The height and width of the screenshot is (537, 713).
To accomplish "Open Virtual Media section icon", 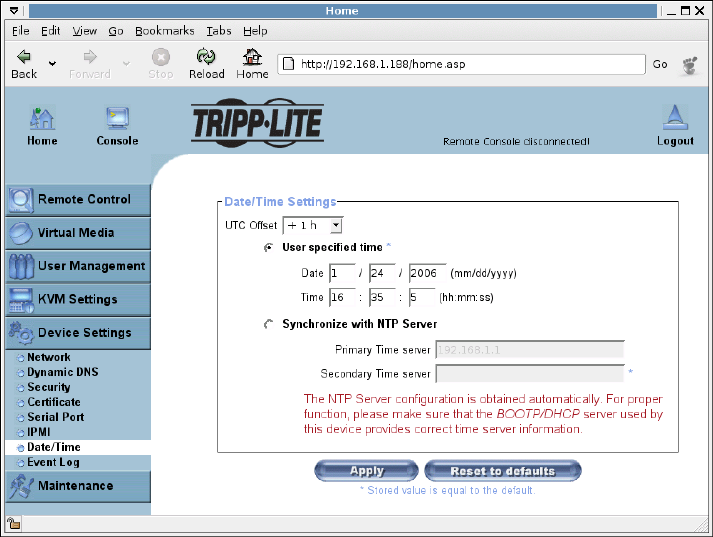I will point(20,233).
